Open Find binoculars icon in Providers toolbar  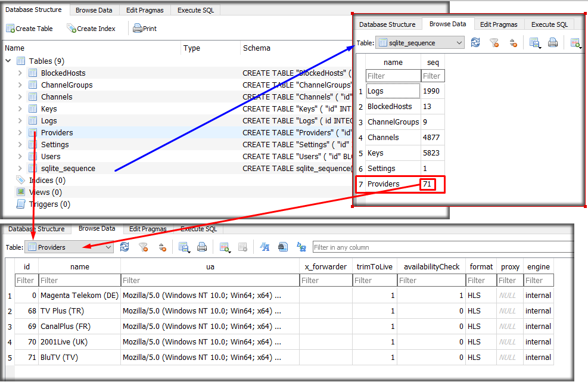283,247
